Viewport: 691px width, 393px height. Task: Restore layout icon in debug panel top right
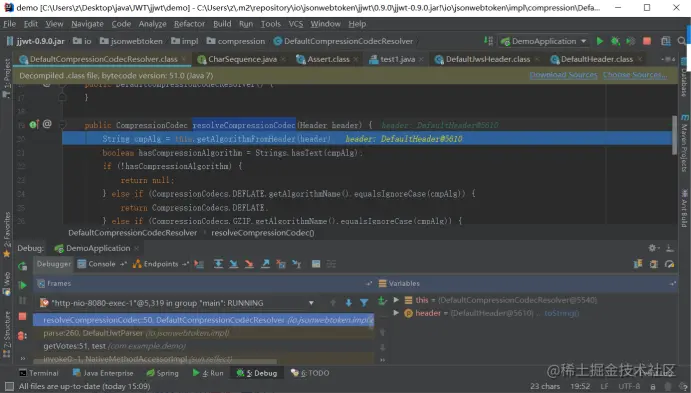pos(638,264)
